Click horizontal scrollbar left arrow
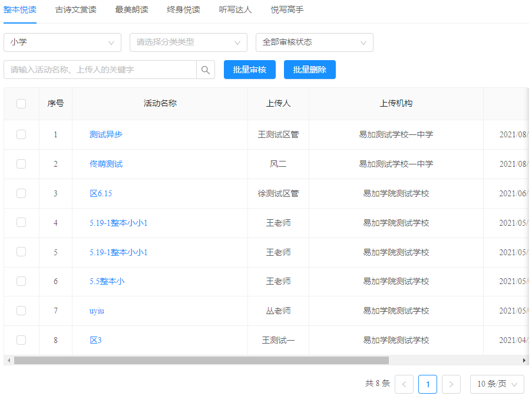532x399 pixels. tap(9, 360)
